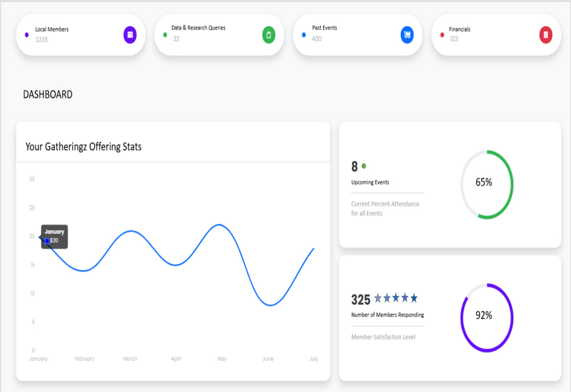Click the January data point on chart
This screenshot has width=571, height=392.
pos(39,236)
